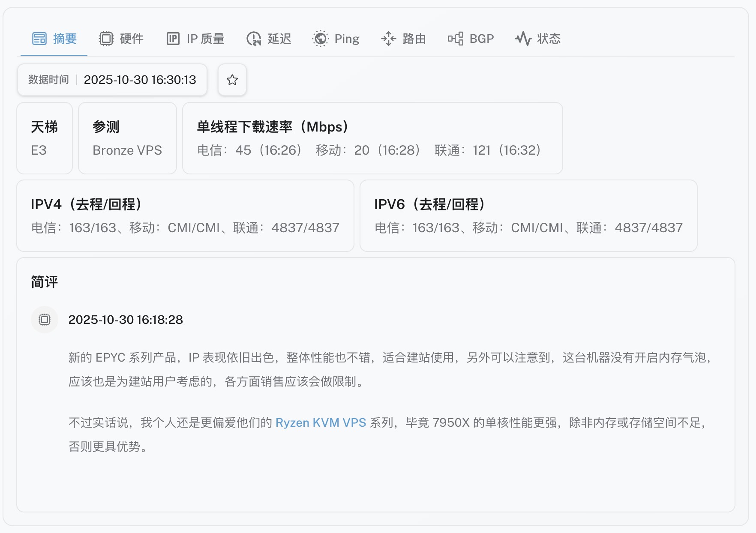Click the 单线程下载速率 speed card
Screen dimensions: 756x533
click(372, 138)
